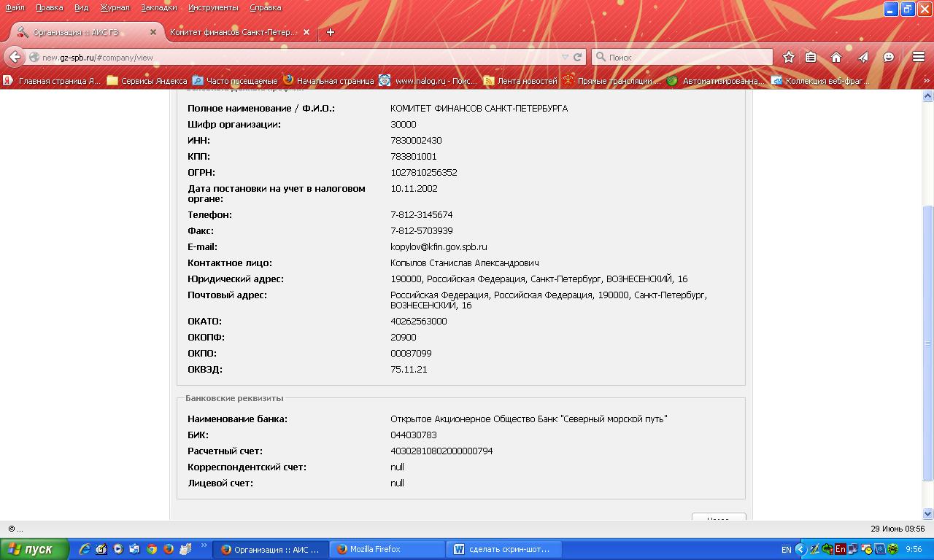Open the Firefox hamburger menu
This screenshot has width=934, height=560.
(919, 57)
